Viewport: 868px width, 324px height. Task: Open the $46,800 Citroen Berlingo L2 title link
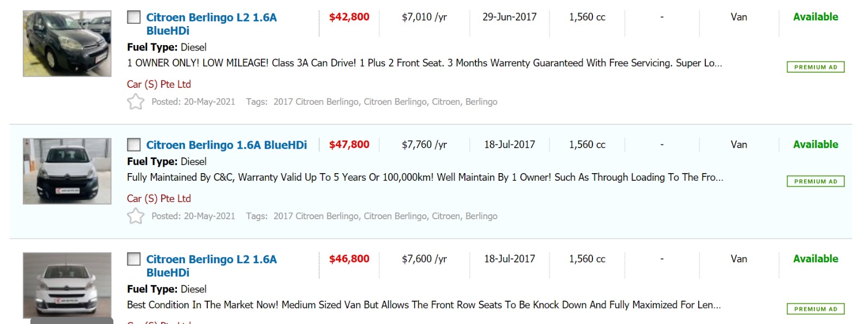pyautogui.click(x=211, y=259)
